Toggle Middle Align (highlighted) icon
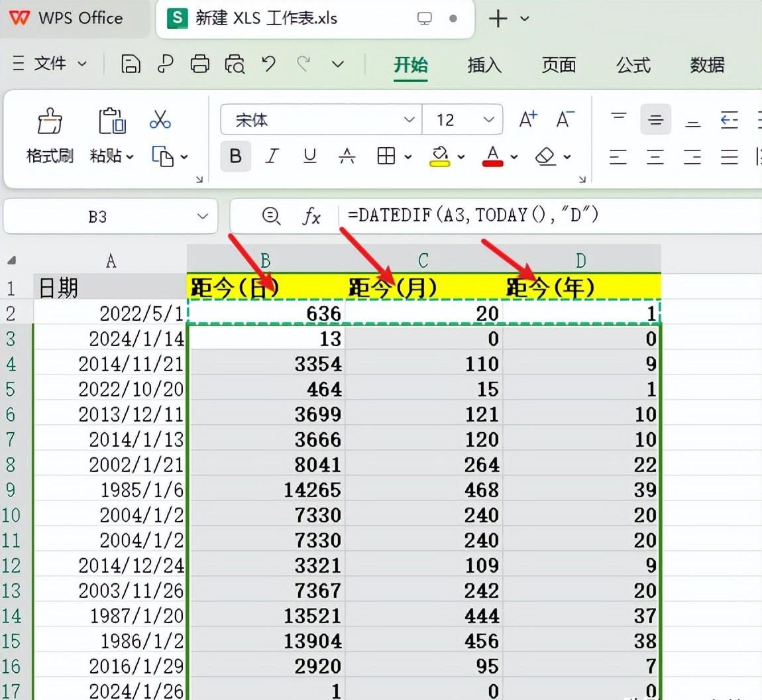762x700 pixels. tap(655, 119)
